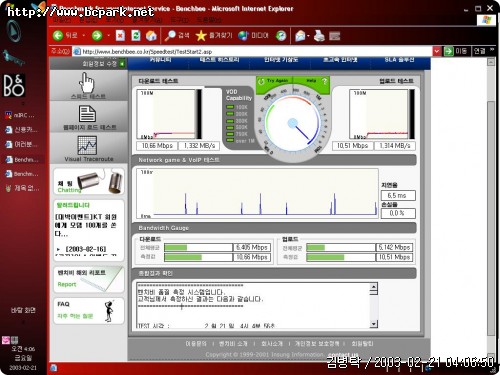Expand the Links toolbar chevron
Screen dimensions: 500x375
pyautogui.click(x=492, y=50)
